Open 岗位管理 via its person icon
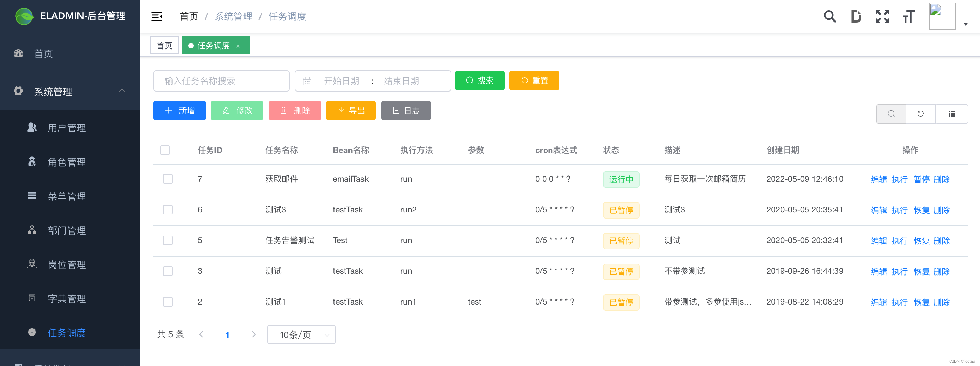980x366 pixels. pos(32,264)
